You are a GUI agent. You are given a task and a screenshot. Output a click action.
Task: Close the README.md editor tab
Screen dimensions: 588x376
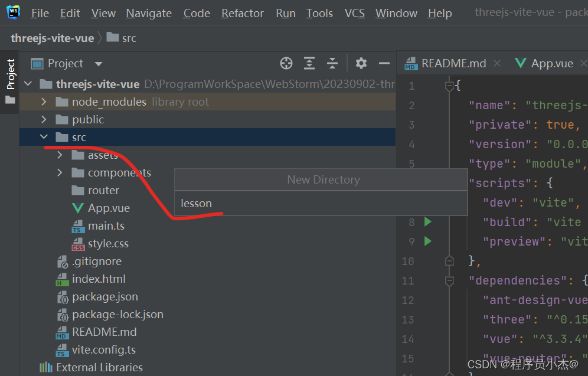tap(497, 63)
